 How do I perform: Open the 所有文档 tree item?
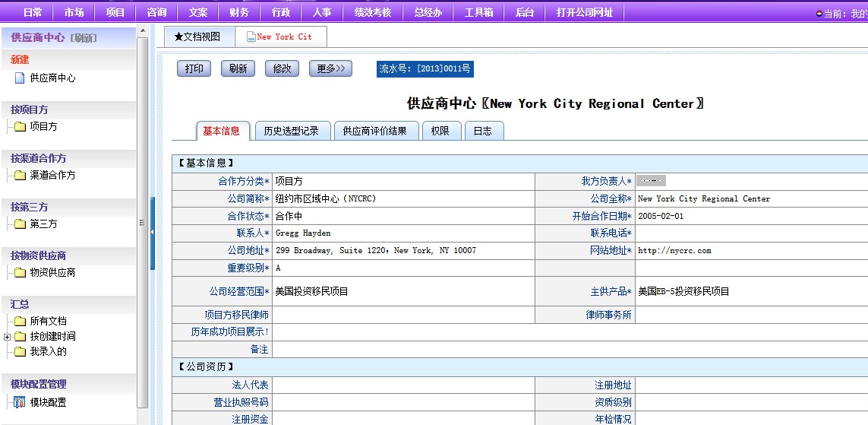coord(48,322)
